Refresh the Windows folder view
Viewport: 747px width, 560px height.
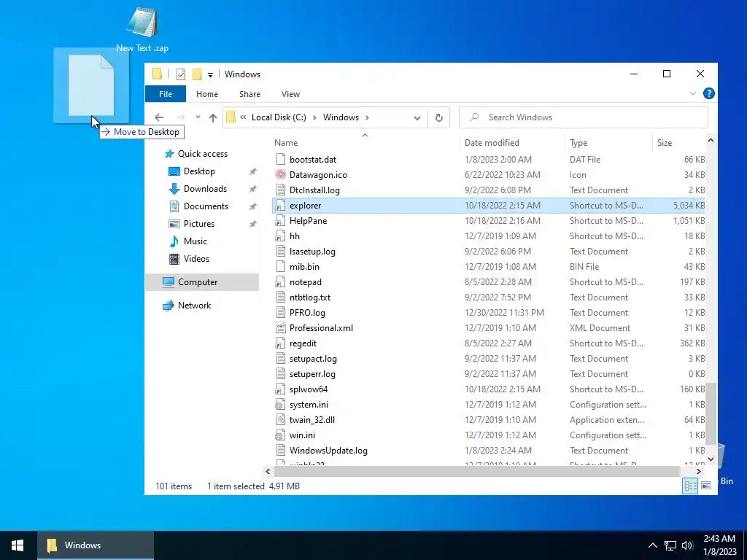click(438, 117)
